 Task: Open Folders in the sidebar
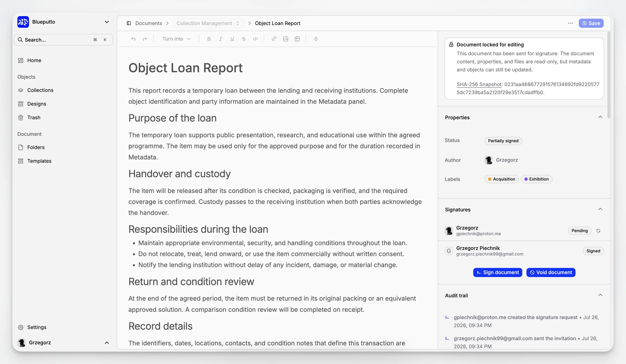(x=63, y=147)
